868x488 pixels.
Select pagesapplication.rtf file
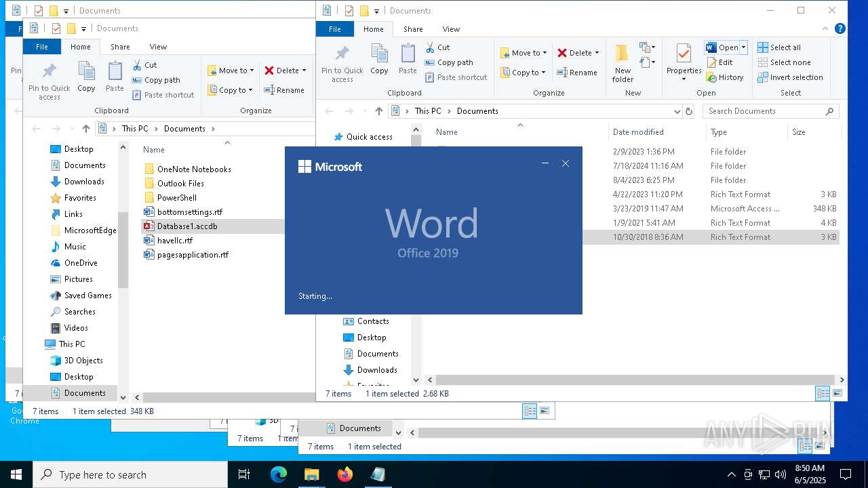click(x=193, y=255)
